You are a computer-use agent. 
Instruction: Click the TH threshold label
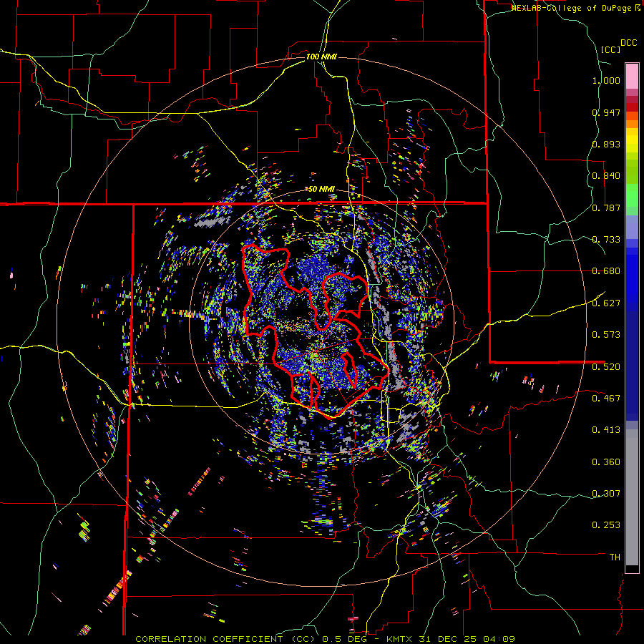(x=615, y=557)
